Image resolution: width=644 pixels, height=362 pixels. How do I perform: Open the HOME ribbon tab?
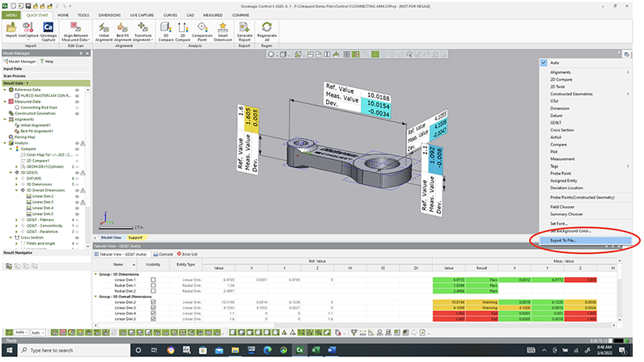tap(63, 15)
